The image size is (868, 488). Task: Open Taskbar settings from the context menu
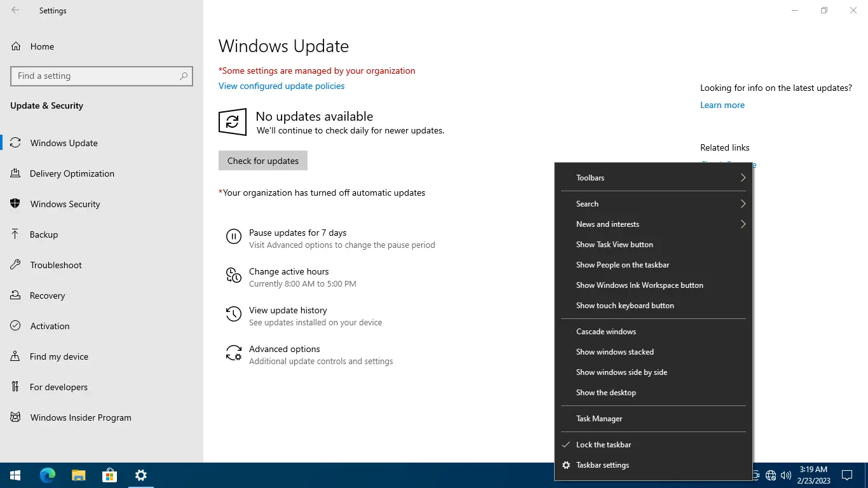[653, 465]
